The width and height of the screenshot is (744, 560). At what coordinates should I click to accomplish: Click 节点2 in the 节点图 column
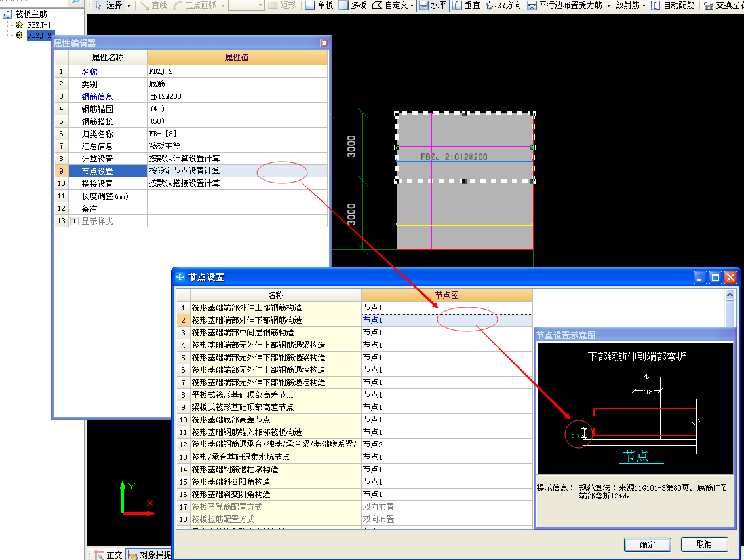click(x=446, y=444)
